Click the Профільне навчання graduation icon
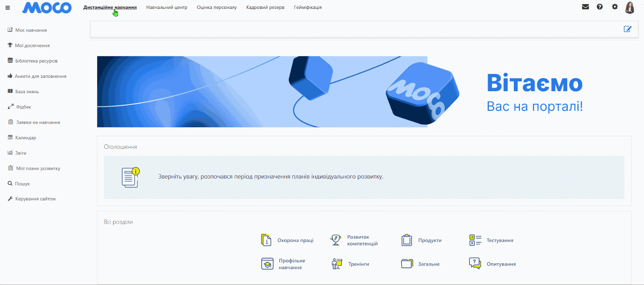This screenshot has width=644, height=285. click(267, 264)
